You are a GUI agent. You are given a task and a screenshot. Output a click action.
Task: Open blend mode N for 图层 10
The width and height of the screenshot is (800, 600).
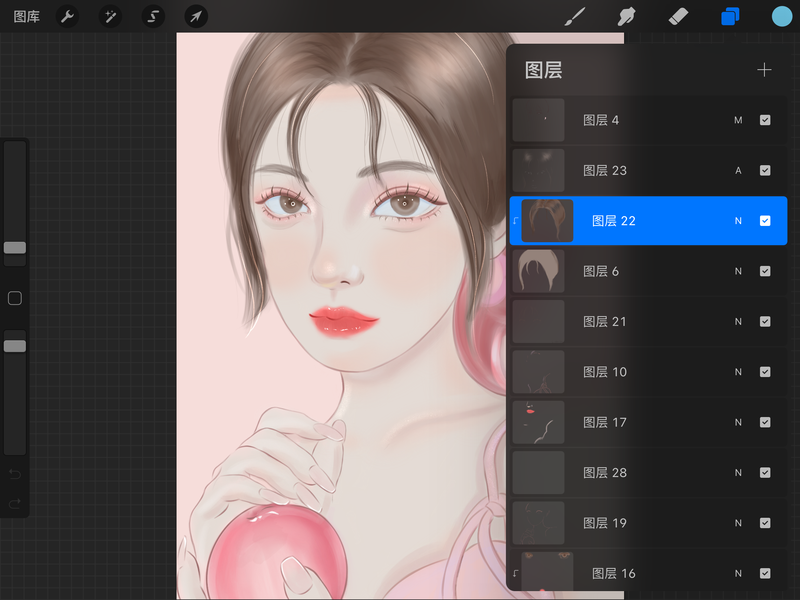[738, 372]
